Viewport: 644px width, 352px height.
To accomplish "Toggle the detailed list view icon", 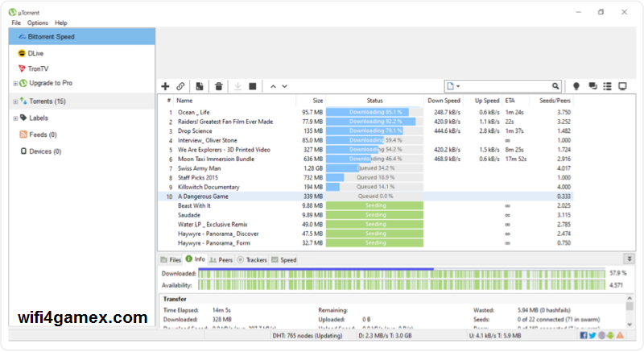I will point(608,86).
